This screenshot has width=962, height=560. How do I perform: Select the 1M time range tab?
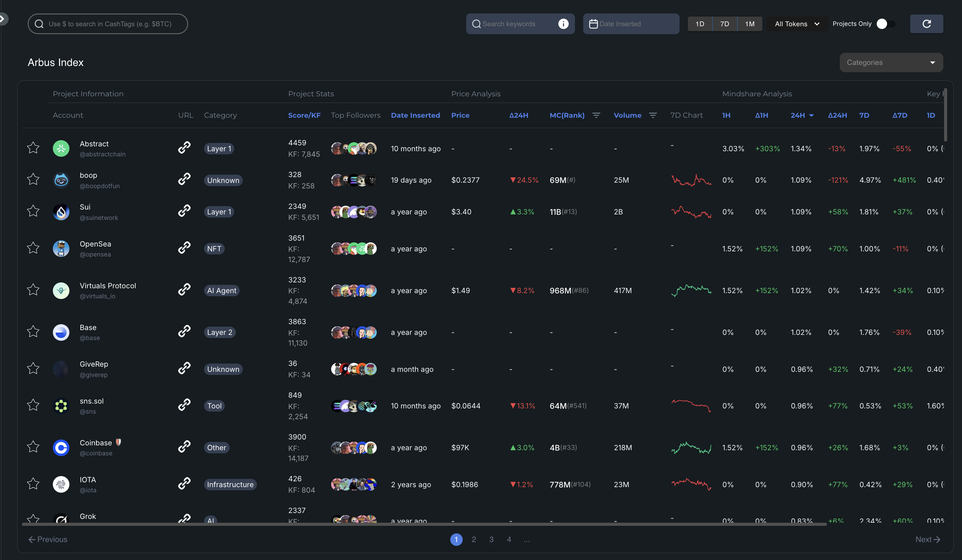[x=750, y=24]
